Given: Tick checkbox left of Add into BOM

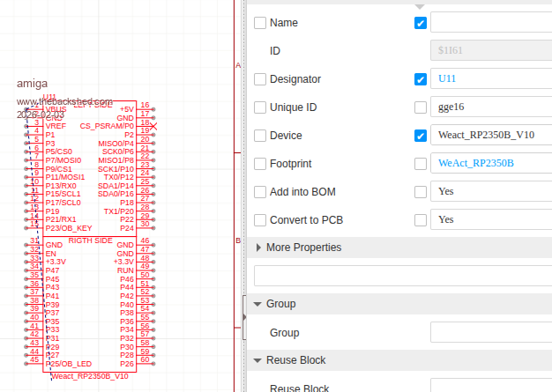Looking at the screenshot, I should coord(260,191).
